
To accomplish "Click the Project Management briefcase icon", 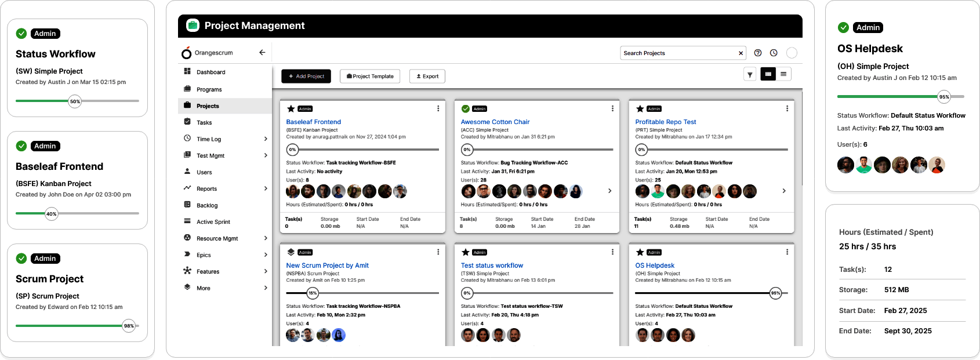I will (193, 26).
